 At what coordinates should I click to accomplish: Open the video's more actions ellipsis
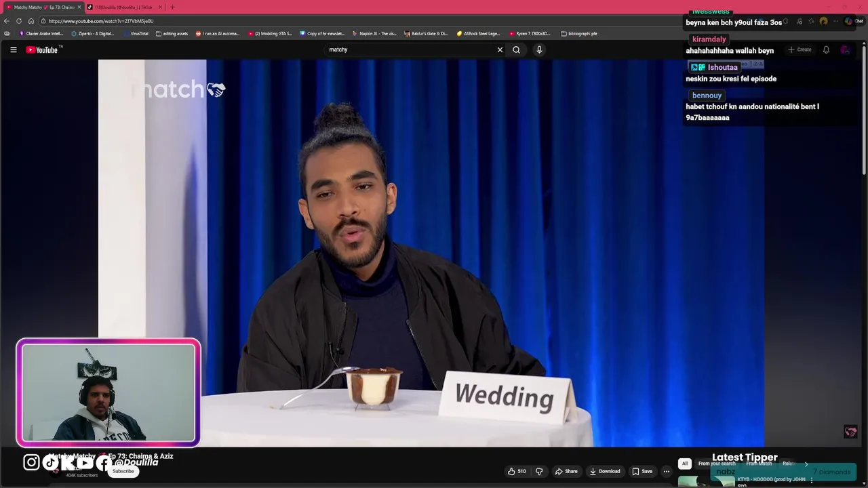pyautogui.click(x=667, y=471)
